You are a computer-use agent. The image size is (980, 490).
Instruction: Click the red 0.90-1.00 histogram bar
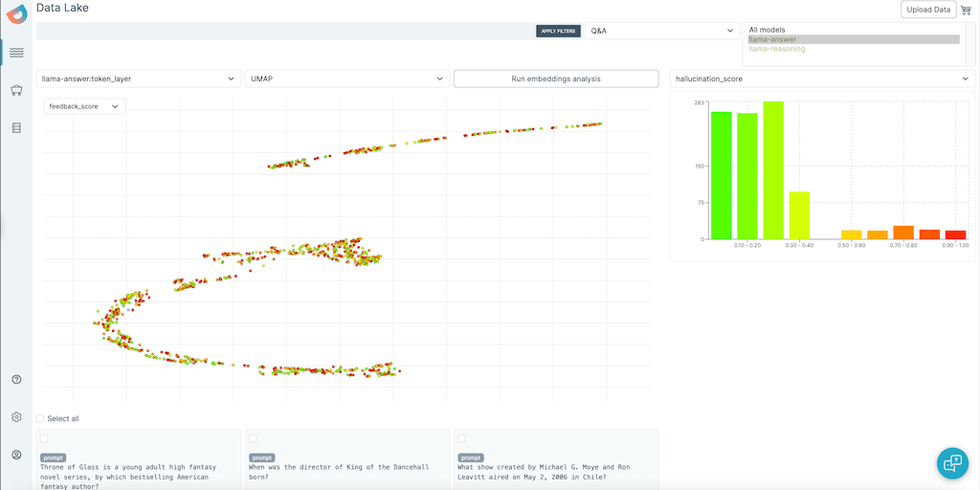coord(955,234)
